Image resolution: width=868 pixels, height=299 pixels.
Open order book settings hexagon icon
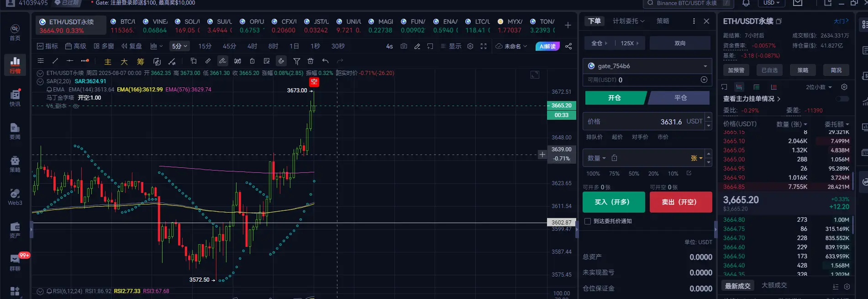[844, 87]
